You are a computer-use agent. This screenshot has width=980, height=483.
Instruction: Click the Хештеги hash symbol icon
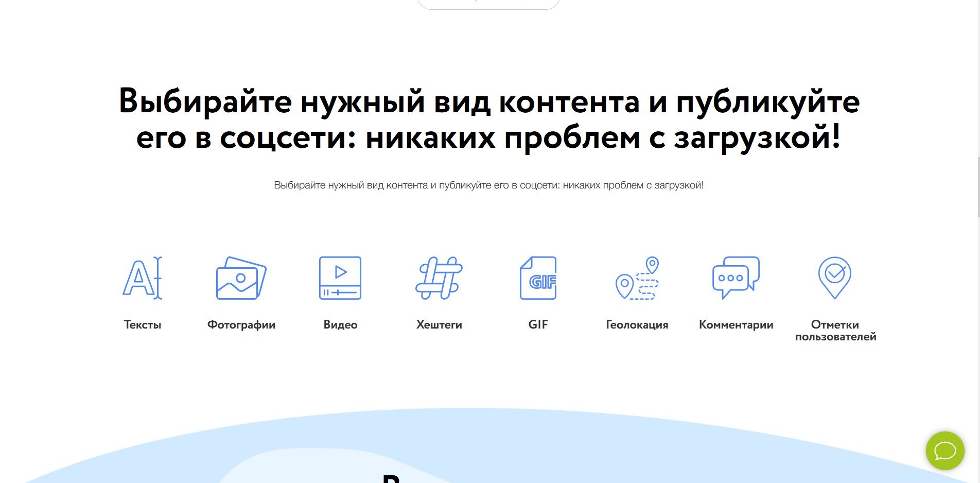439,278
